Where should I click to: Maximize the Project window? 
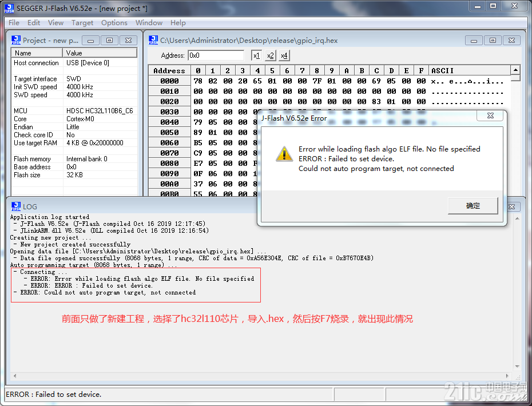coord(109,41)
